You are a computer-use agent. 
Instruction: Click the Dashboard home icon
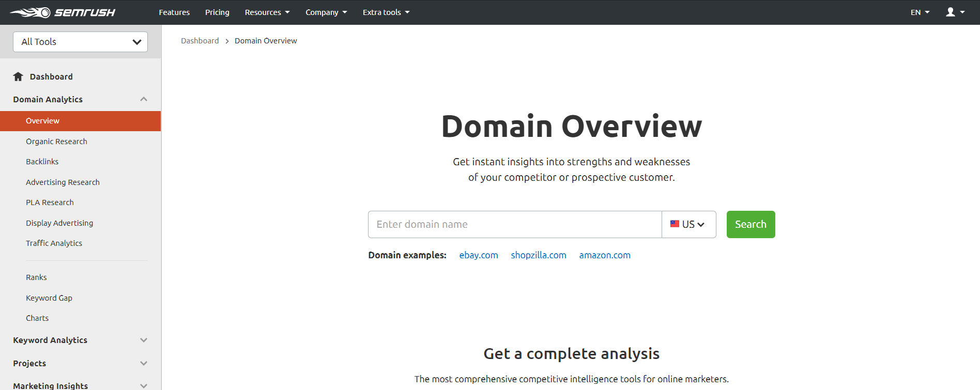point(18,76)
